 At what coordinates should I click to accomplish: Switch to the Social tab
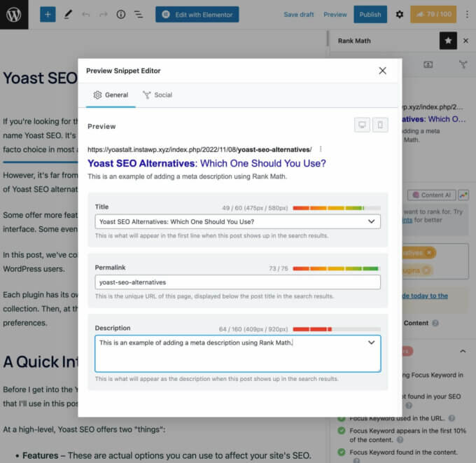(157, 95)
